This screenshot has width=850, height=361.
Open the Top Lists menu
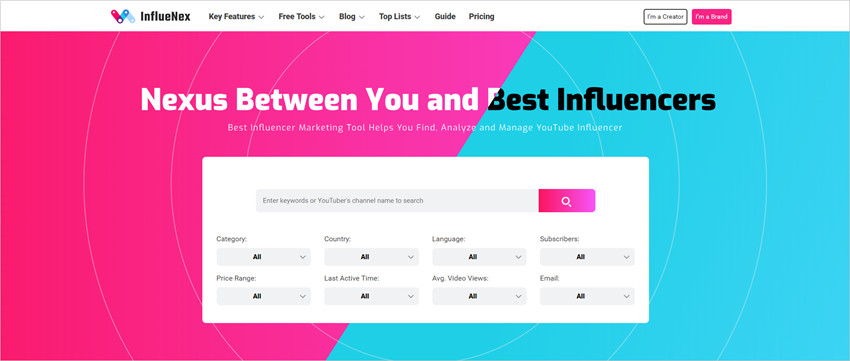pos(400,17)
